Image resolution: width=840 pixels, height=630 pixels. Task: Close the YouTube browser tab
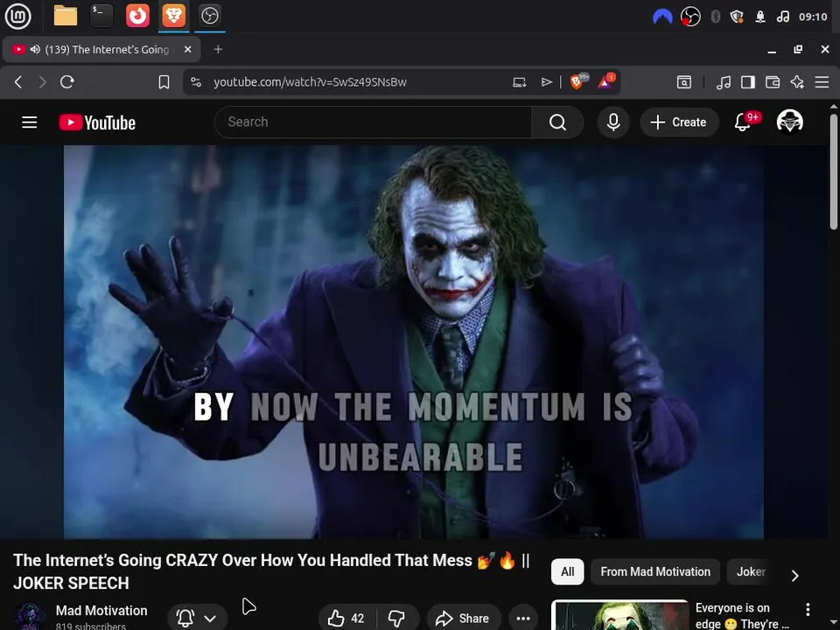(187, 49)
